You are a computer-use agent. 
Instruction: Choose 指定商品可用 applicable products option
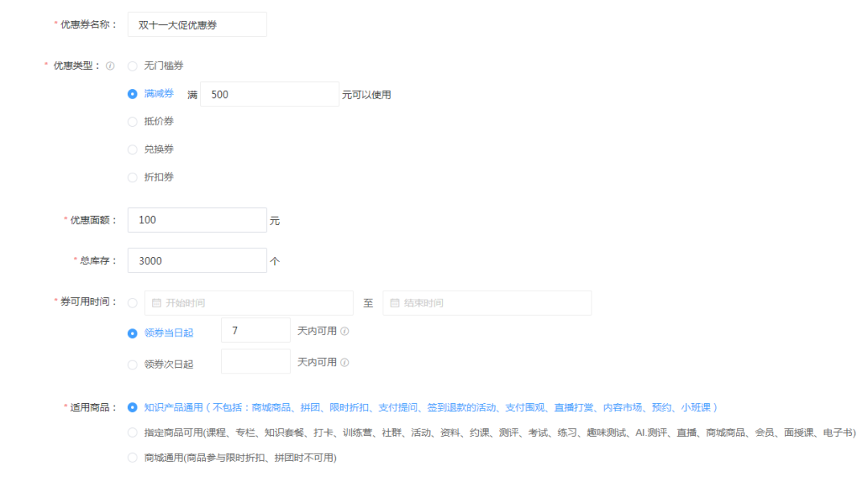pyautogui.click(x=133, y=433)
